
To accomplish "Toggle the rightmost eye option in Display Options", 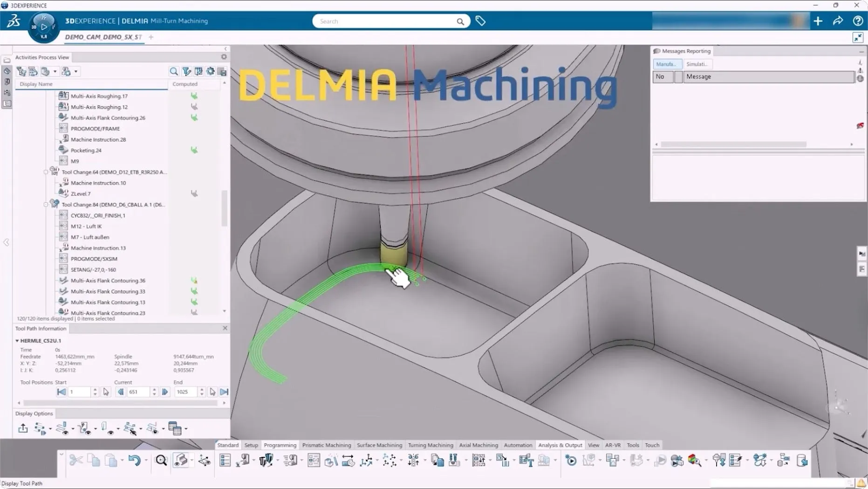I will point(152,428).
